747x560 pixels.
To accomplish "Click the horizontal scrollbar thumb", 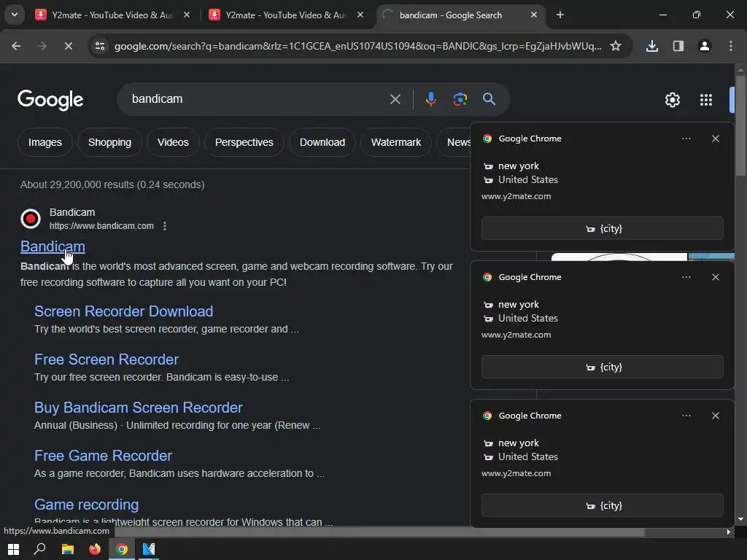I will tap(379, 532).
